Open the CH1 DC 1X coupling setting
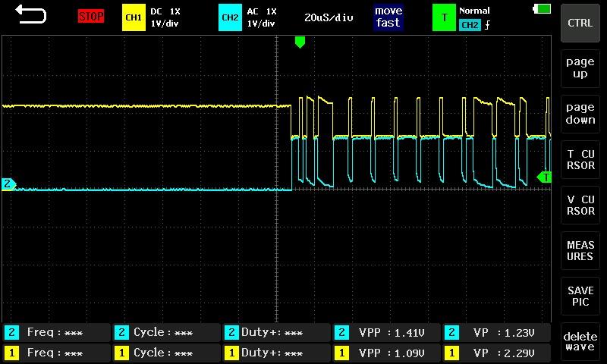The image size is (607, 364). (165, 11)
